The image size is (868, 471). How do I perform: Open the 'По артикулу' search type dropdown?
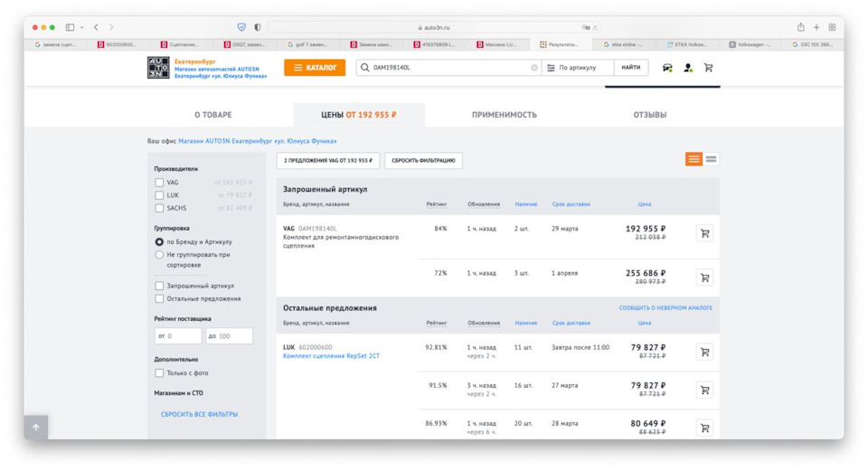(x=578, y=68)
